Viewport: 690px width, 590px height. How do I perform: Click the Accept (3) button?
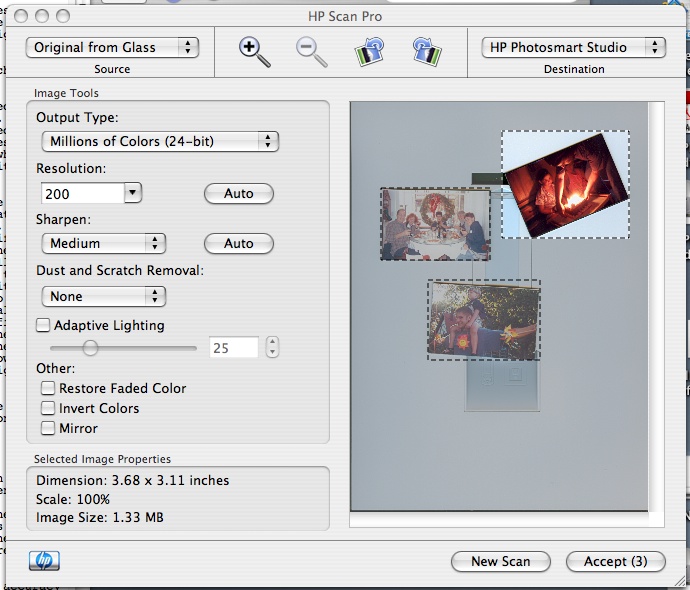pos(615,561)
